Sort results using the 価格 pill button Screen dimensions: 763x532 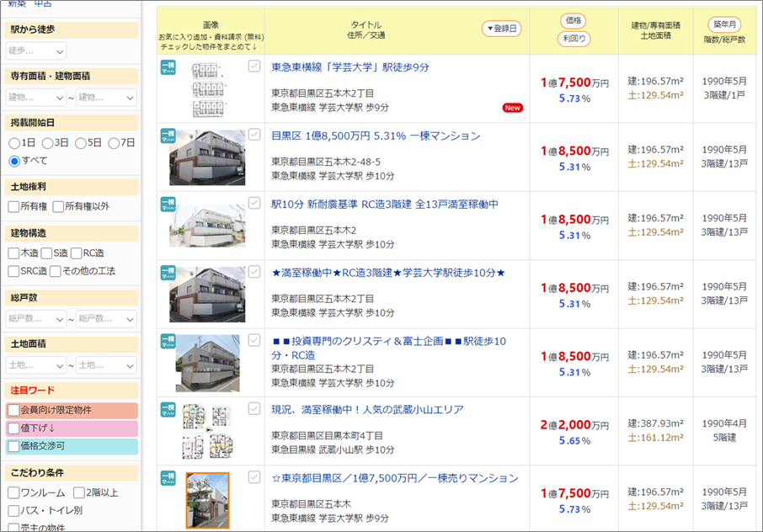(573, 21)
